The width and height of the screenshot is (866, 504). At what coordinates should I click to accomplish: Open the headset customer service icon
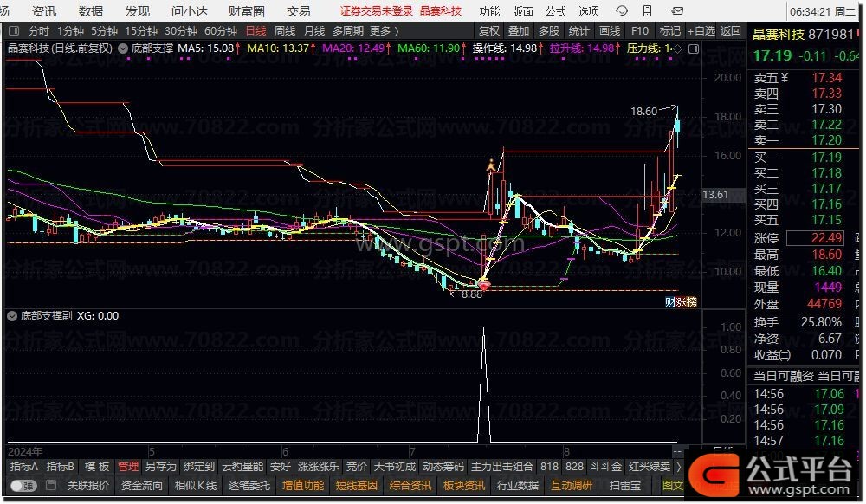[x=622, y=11]
